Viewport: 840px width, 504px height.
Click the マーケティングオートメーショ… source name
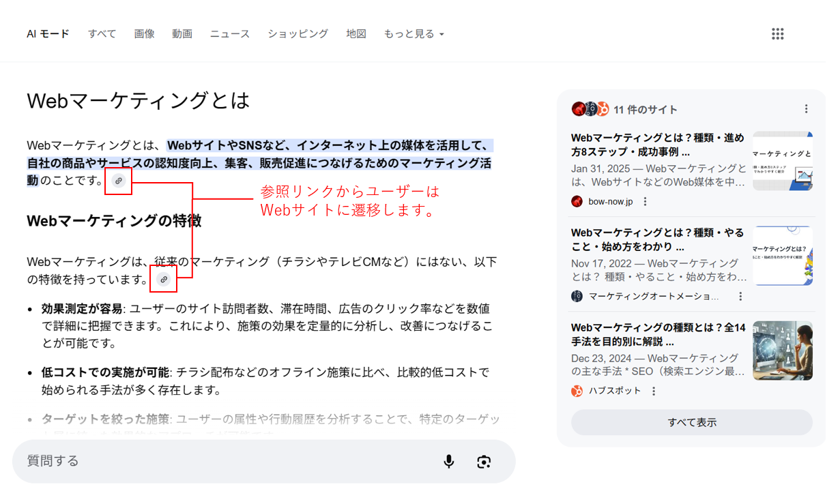click(x=654, y=297)
